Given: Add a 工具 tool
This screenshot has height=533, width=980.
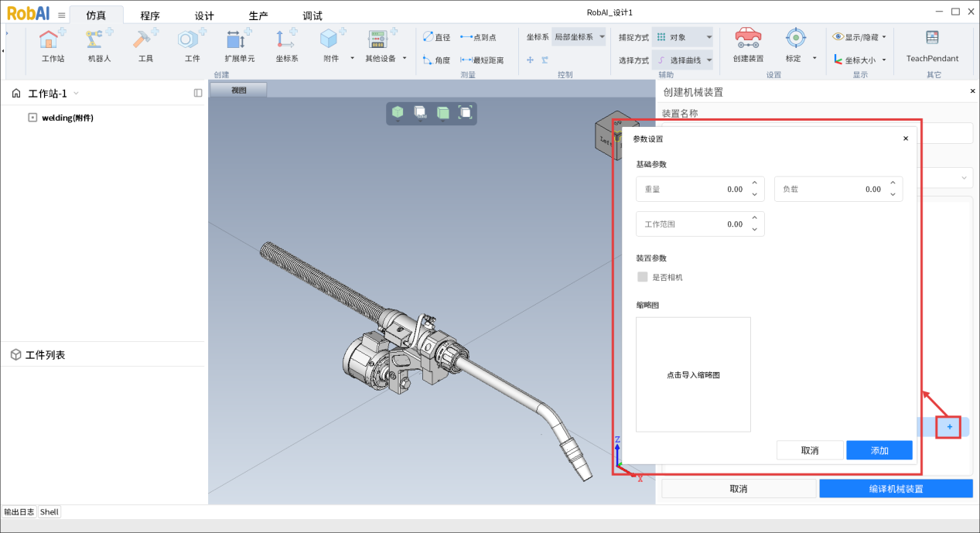Looking at the screenshot, I should 145,45.
